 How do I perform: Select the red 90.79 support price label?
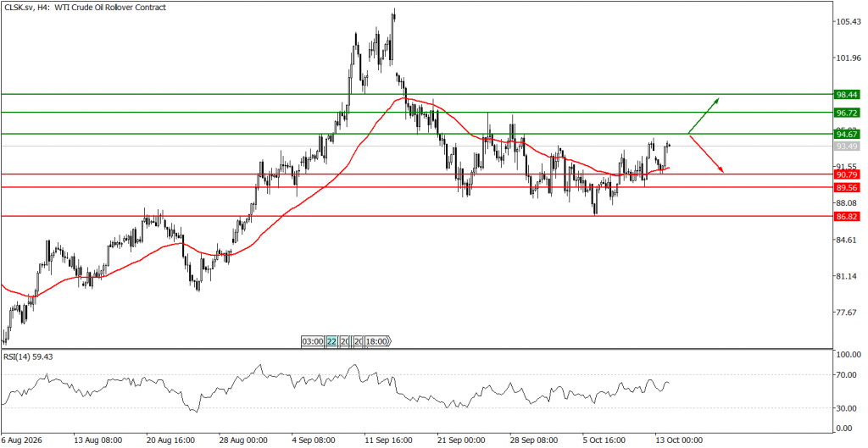[847, 174]
